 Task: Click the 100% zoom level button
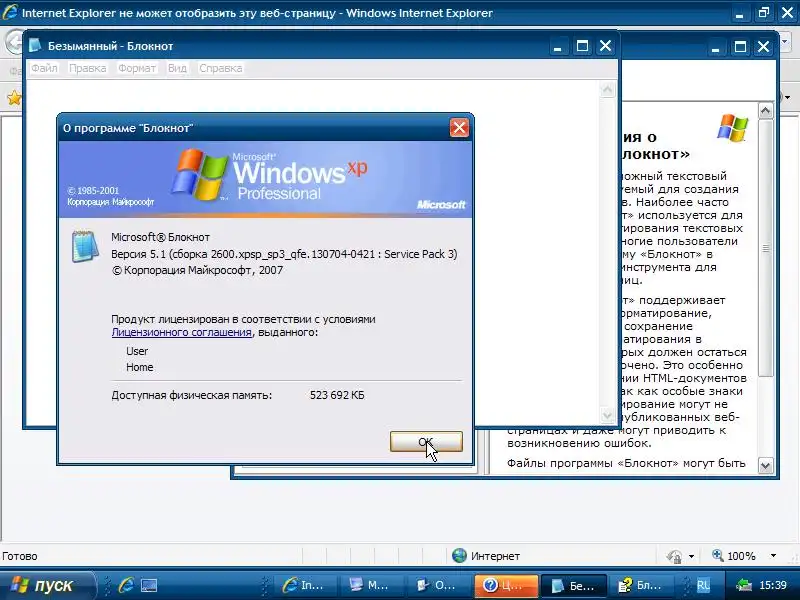[734, 556]
